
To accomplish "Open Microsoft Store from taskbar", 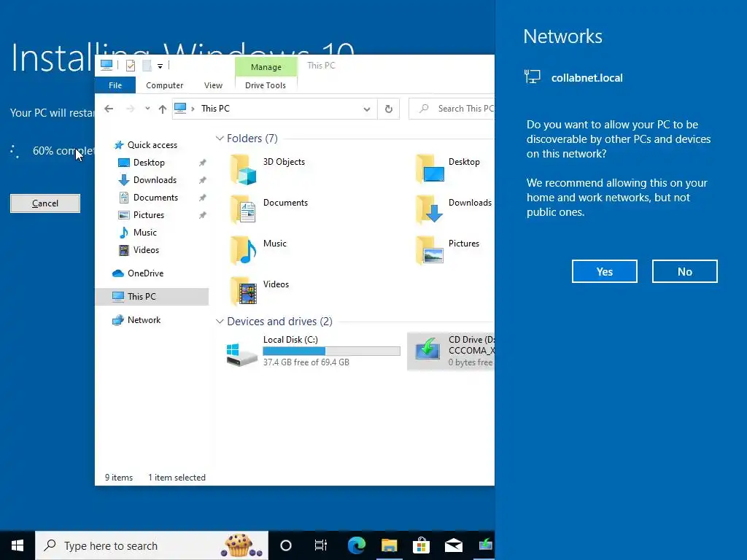I will click(421, 545).
